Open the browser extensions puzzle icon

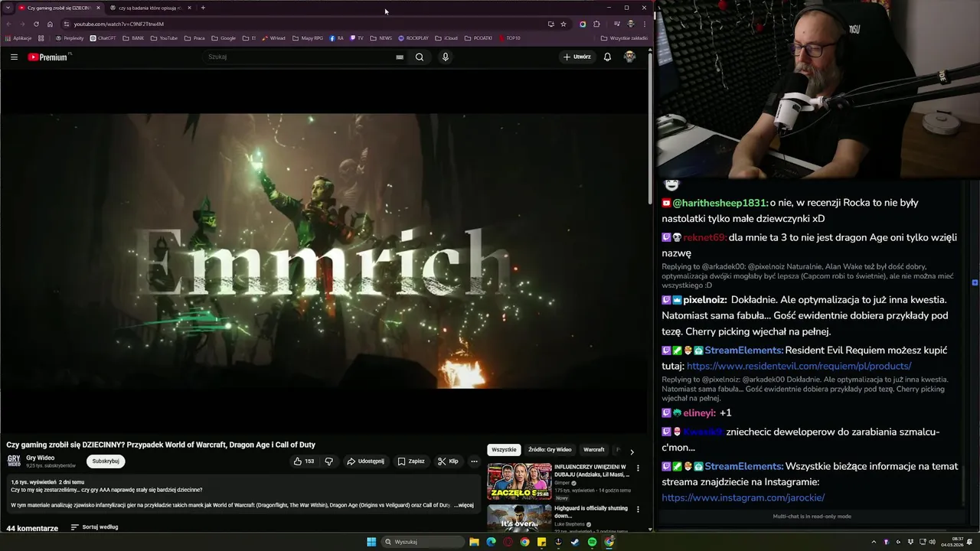(x=596, y=24)
